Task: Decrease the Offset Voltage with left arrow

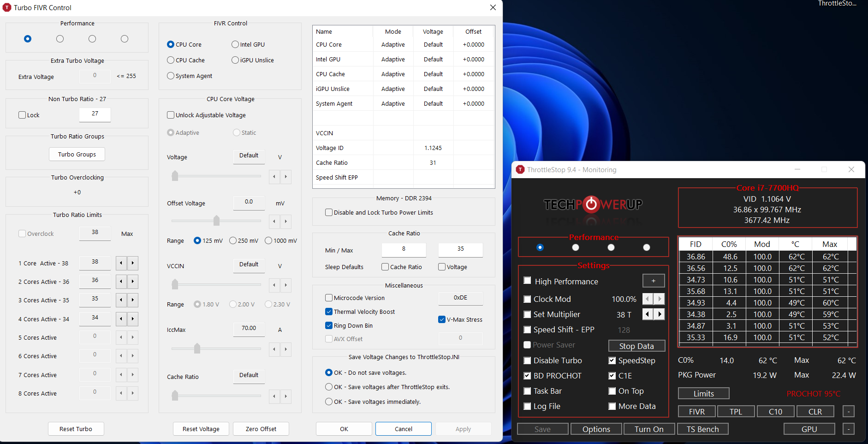Action: click(x=274, y=221)
